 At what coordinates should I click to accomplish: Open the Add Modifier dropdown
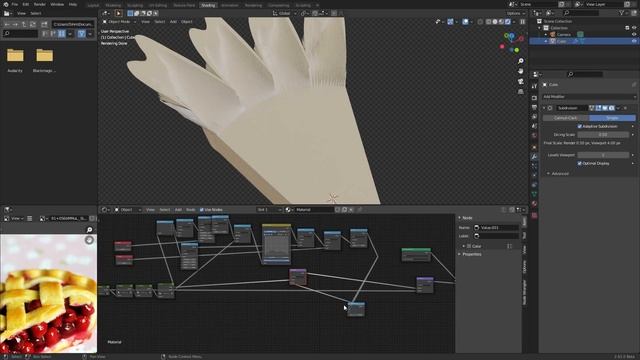tap(589, 97)
